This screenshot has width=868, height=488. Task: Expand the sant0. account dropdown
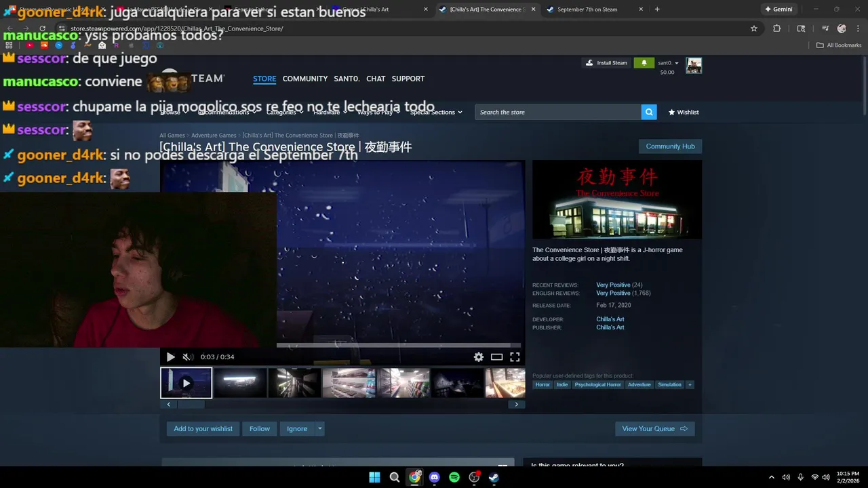668,63
